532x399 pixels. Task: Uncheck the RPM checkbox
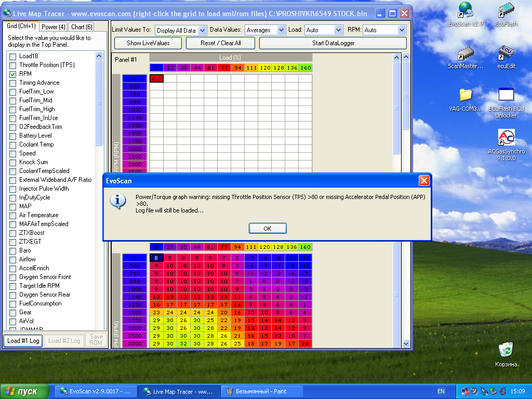click(13, 74)
